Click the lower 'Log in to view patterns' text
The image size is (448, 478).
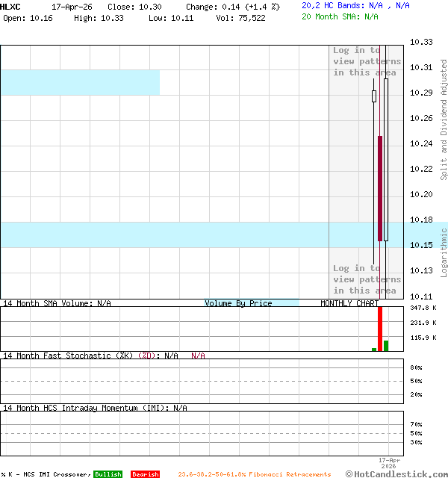click(366, 279)
